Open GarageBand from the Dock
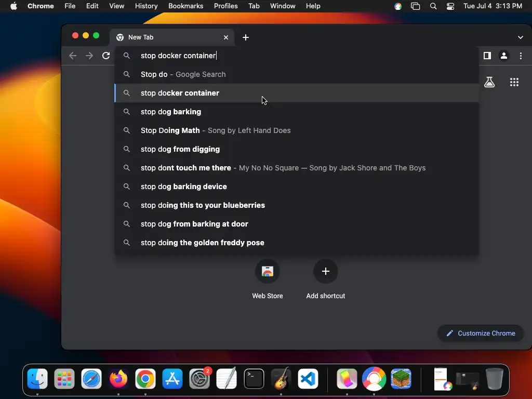 [281, 379]
